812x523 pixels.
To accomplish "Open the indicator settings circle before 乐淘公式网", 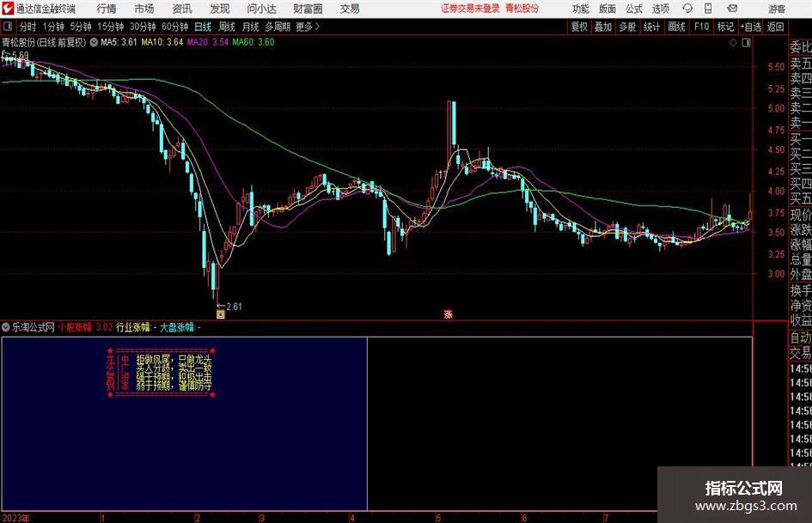I will [6, 327].
